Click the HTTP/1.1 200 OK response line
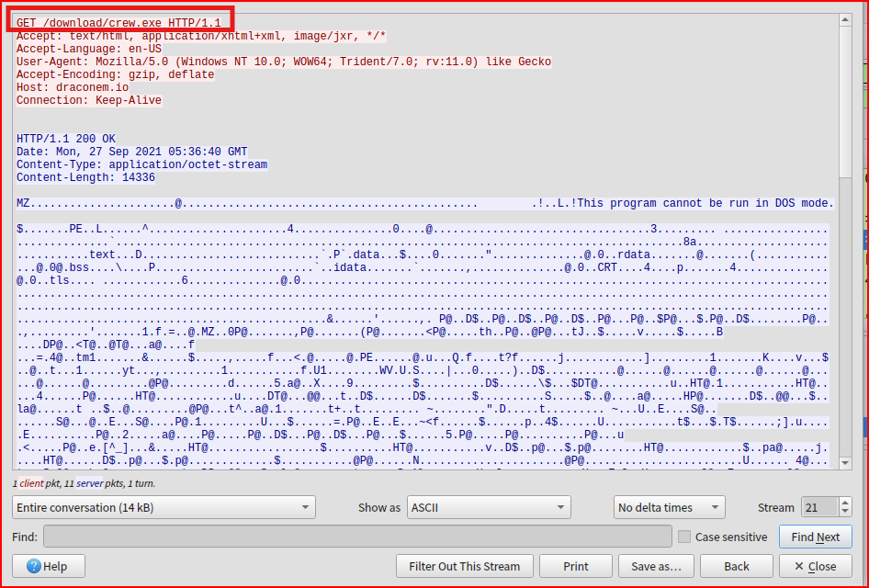The height and width of the screenshot is (588, 869). pos(66,139)
